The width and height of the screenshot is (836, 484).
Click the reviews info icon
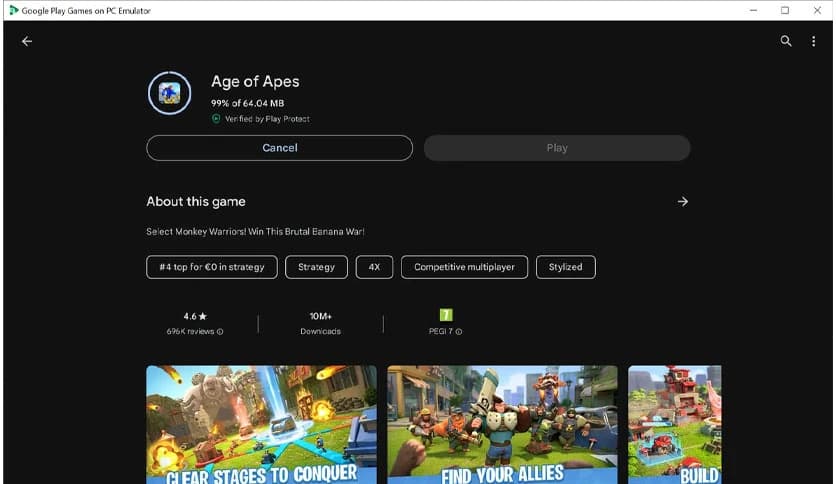[x=220, y=332]
